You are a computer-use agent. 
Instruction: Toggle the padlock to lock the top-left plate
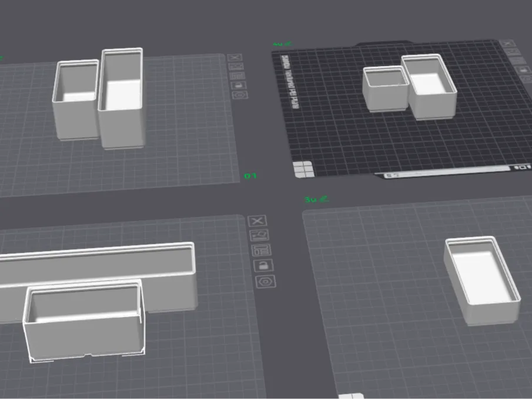click(238, 85)
